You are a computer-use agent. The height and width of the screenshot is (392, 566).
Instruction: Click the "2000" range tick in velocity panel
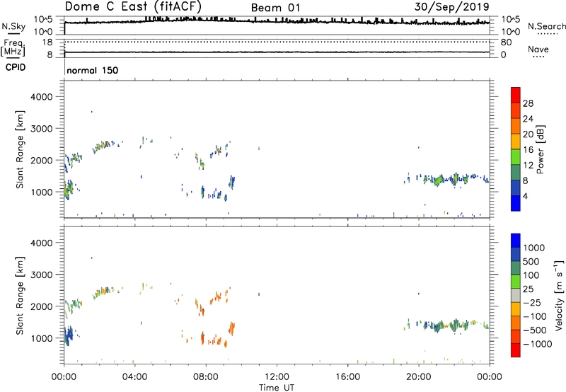click(41, 306)
